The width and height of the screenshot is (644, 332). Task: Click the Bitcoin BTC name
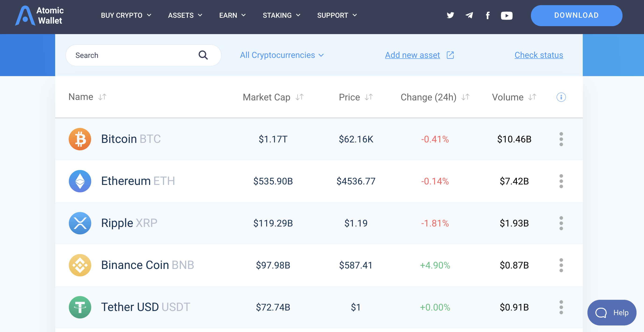coord(131,139)
